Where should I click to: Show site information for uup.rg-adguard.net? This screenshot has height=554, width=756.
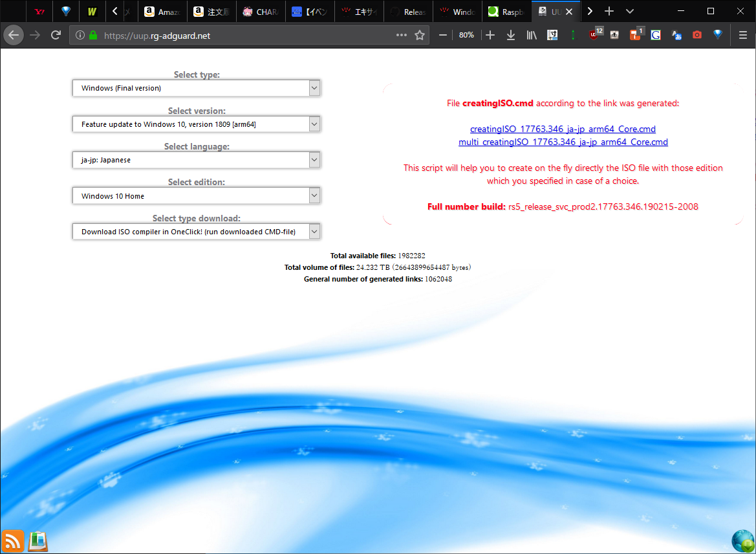click(x=80, y=35)
